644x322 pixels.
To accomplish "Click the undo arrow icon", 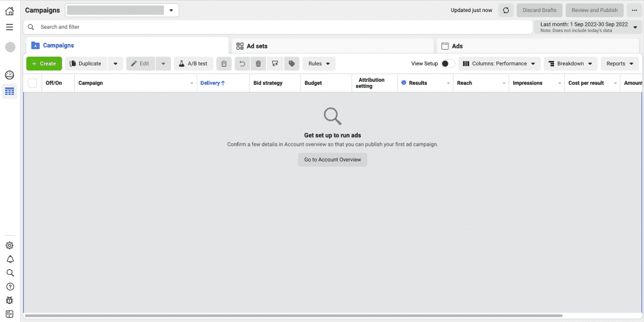I will pos(242,64).
